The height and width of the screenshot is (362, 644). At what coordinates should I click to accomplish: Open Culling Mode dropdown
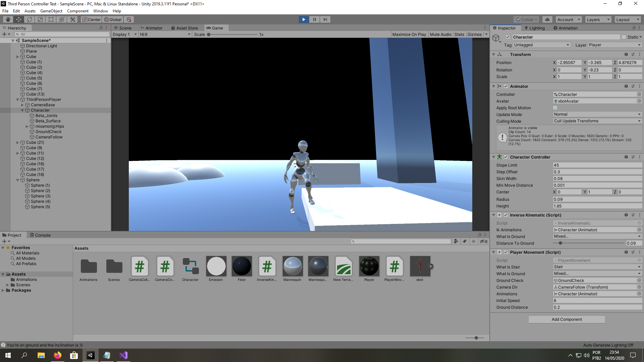597,121
